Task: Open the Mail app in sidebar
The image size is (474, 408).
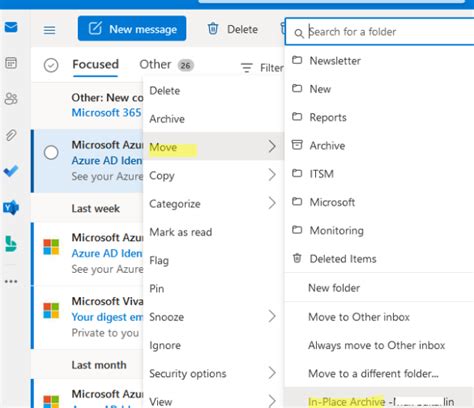Action: [11, 27]
